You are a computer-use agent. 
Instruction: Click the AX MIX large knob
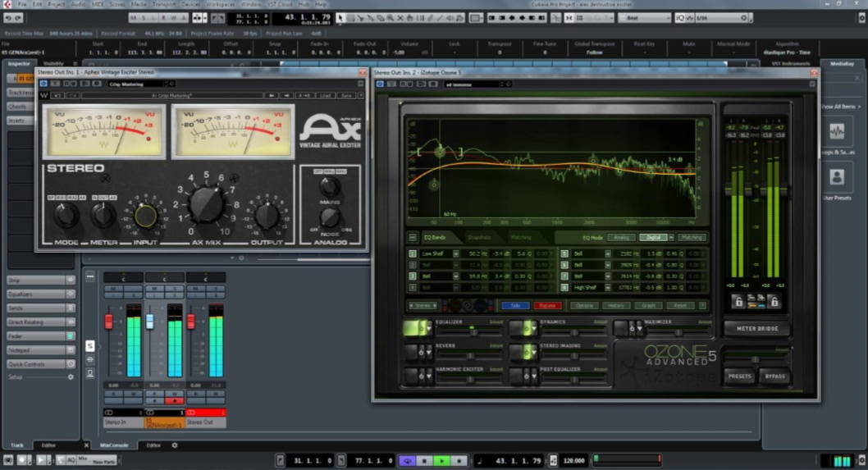[x=206, y=203]
